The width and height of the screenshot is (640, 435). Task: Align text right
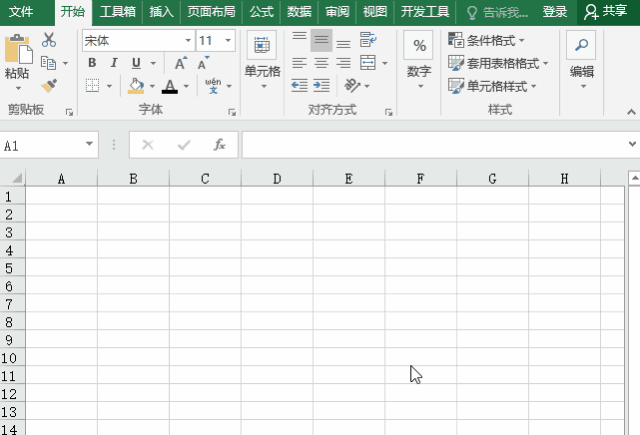click(x=343, y=63)
